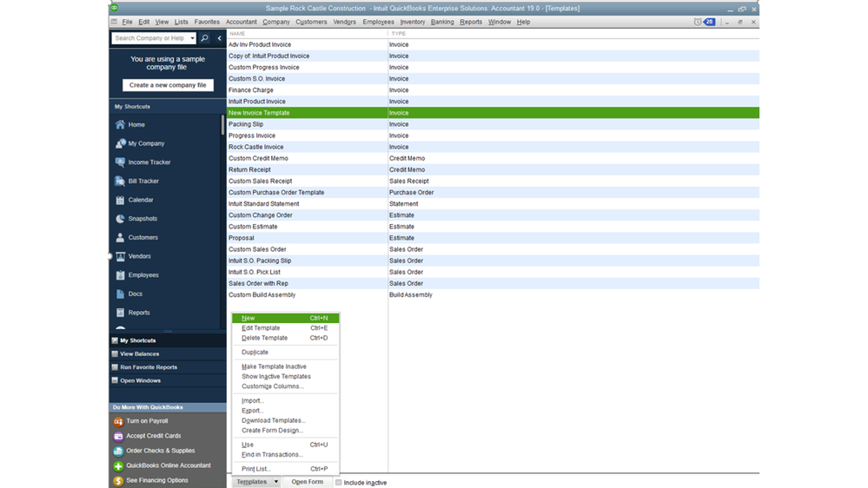868x488 pixels.
Task: Open the Calendar shortcut icon
Action: coord(120,200)
